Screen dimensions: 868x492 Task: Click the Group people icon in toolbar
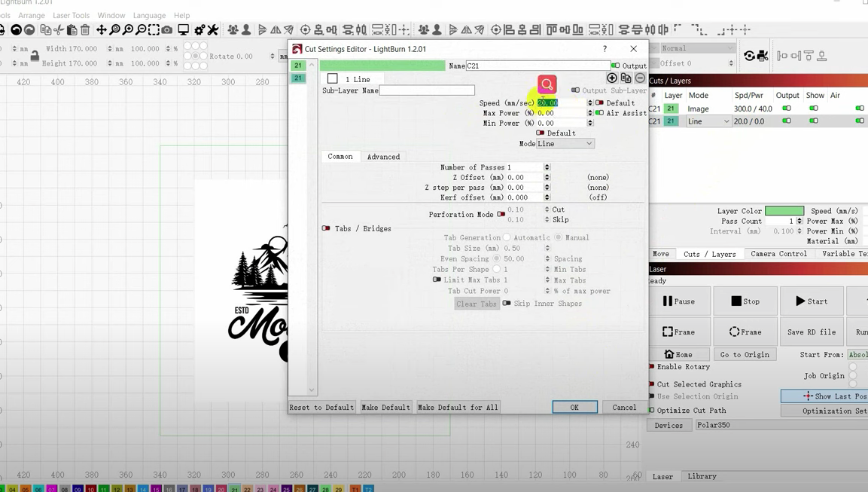(233, 30)
